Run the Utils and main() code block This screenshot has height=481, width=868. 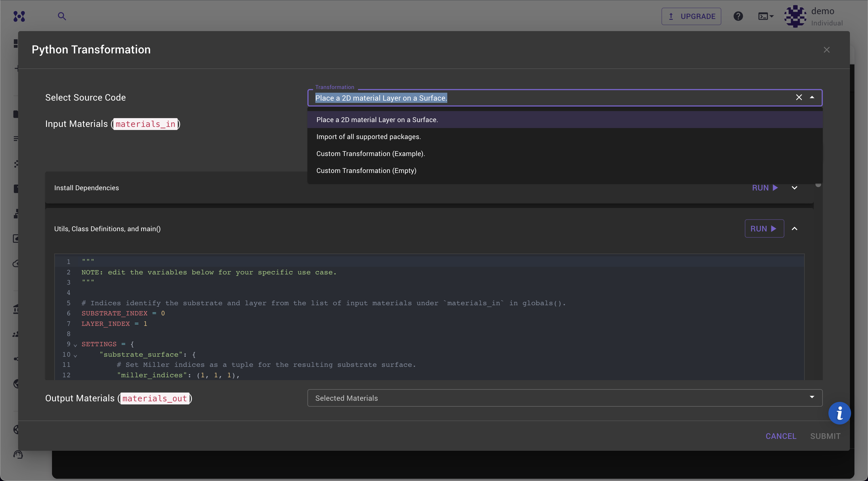point(764,229)
